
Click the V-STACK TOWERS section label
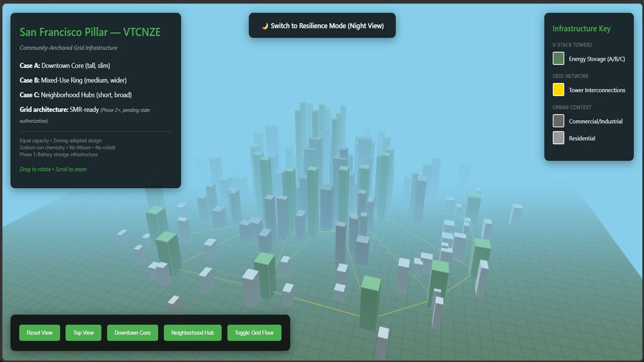tap(572, 45)
